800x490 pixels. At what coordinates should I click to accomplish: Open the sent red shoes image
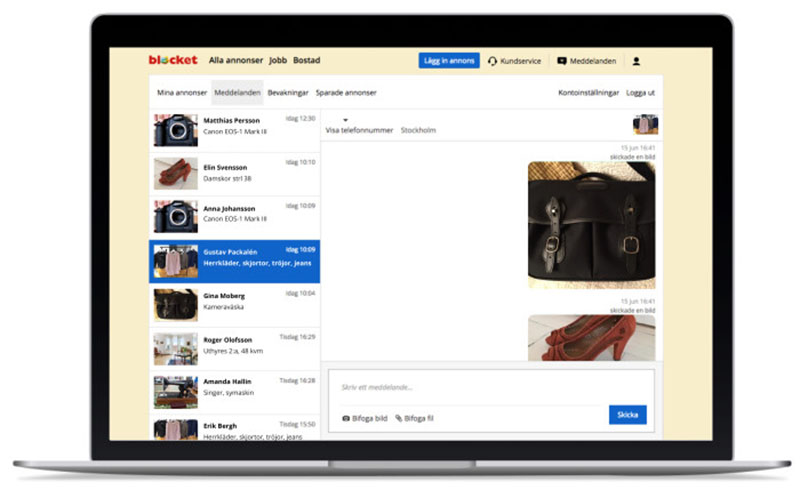click(591, 338)
